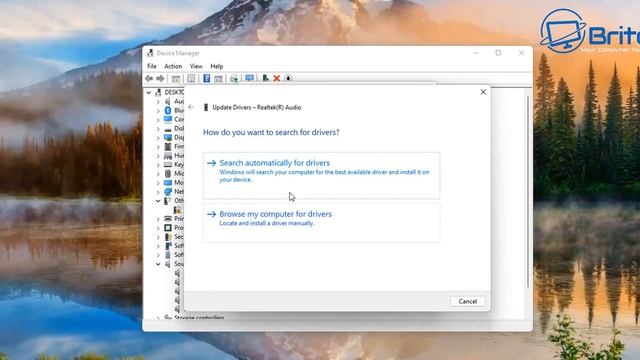This screenshot has width=640, height=360.
Task: Expand the Processors tree category
Action: click(158, 228)
